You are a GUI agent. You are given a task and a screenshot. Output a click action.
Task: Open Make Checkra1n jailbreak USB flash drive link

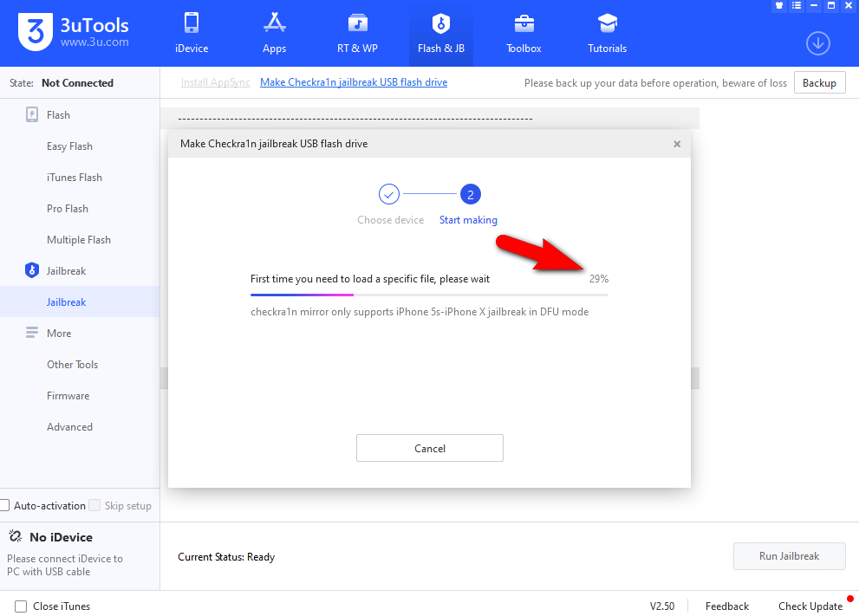coord(354,82)
